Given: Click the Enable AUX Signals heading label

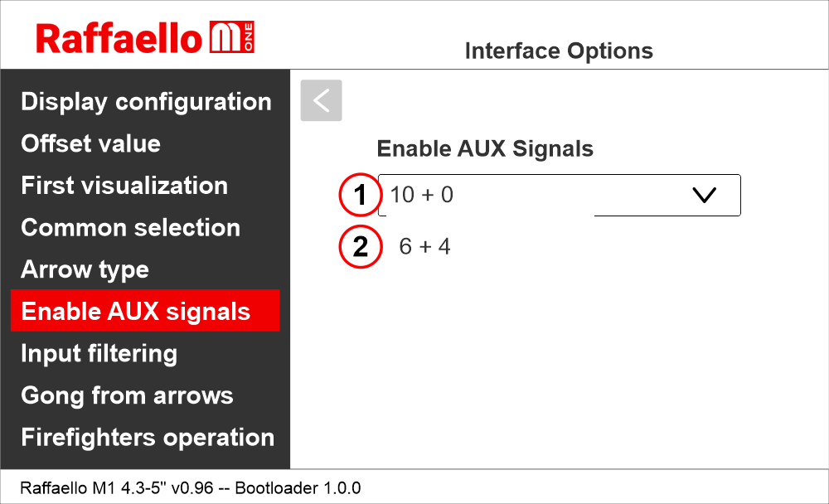Looking at the screenshot, I should pos(485,149).
